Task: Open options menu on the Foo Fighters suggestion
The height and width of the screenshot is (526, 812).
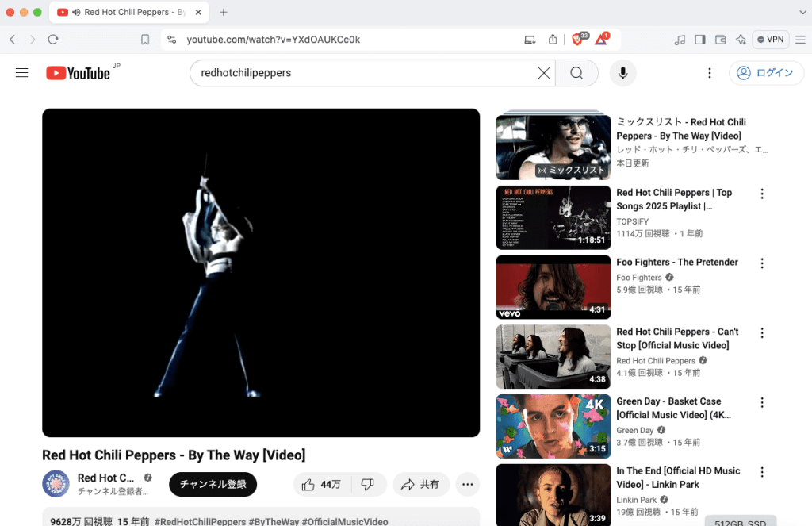Action: [x=762, y=263]
